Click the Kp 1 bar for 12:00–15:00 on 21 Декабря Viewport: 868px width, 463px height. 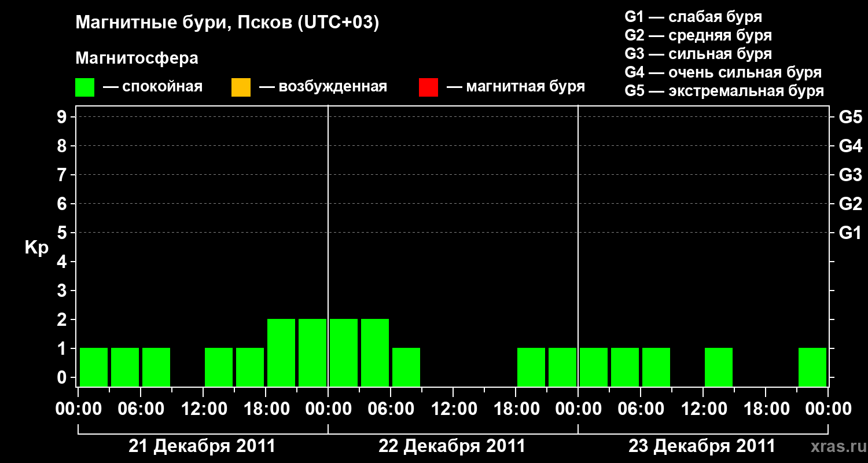219,367
